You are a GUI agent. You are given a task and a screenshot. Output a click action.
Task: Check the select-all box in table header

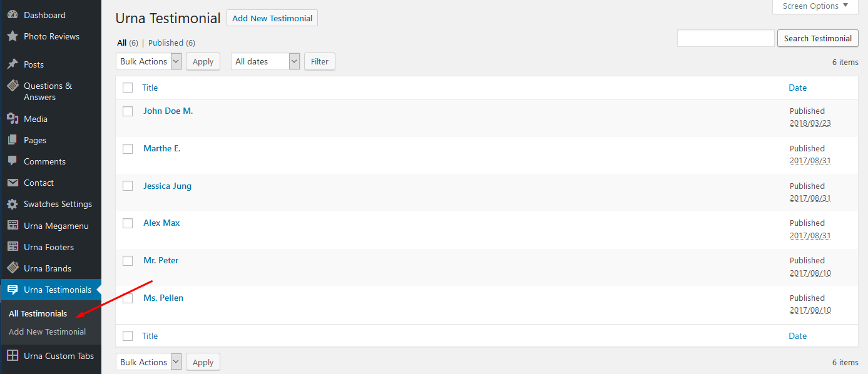[x=128, y=88]
